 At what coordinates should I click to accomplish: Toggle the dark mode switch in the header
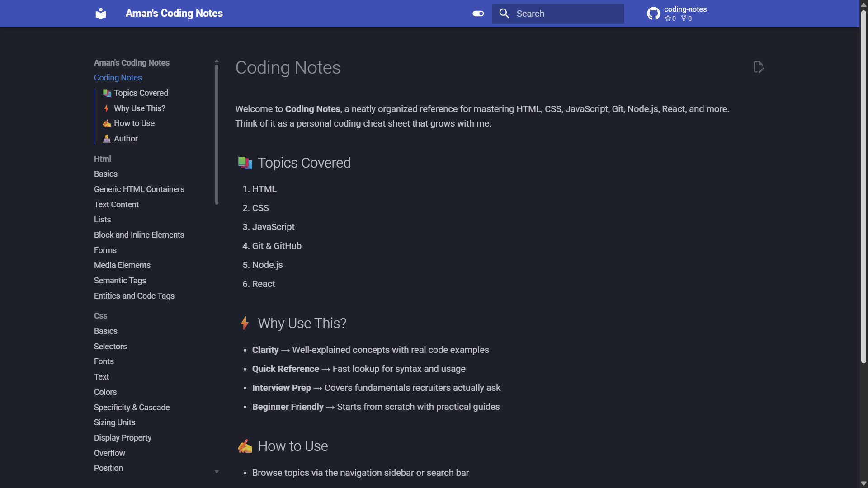pos(478,14)
